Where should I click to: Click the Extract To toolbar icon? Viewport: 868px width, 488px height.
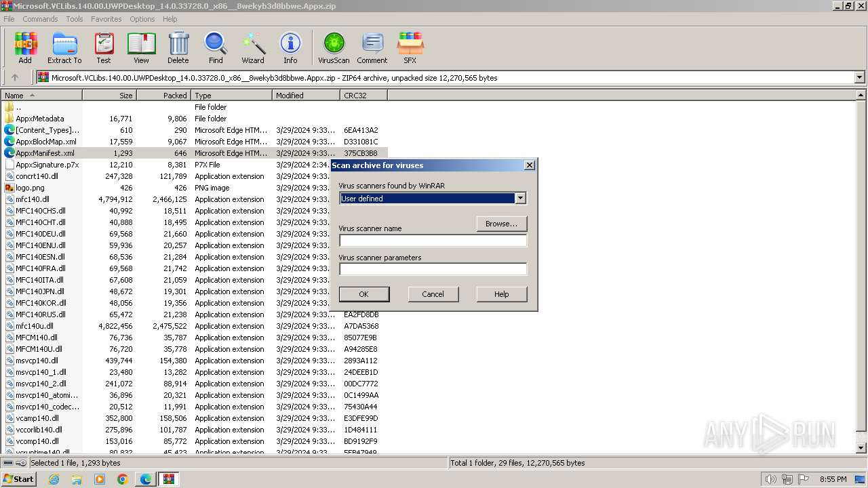click(x=64, y=47)
